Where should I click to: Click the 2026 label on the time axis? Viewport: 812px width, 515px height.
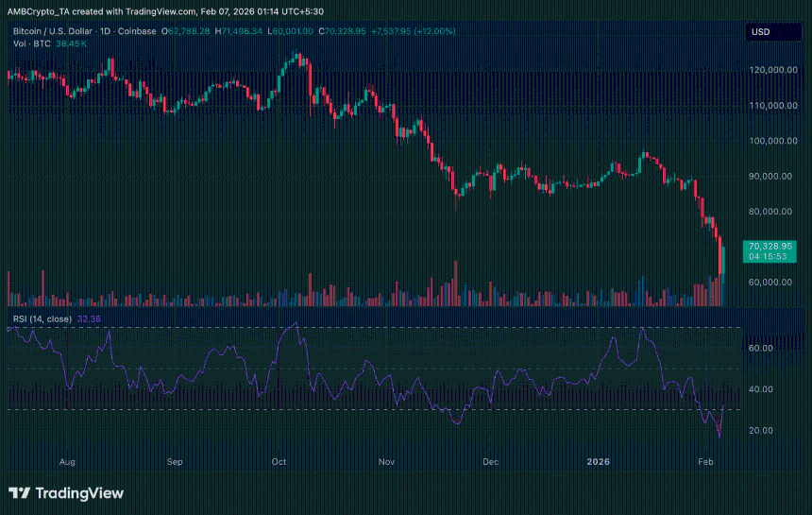(x=599, y=462)
